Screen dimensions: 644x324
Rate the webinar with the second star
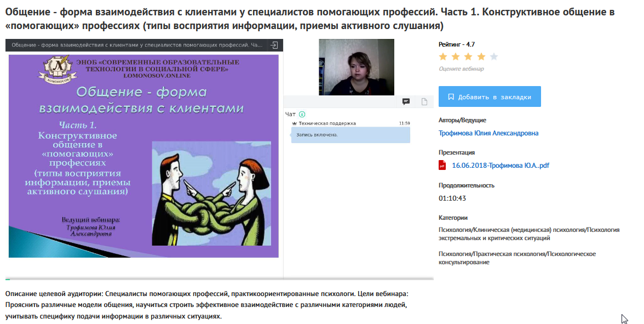(456, 56)
